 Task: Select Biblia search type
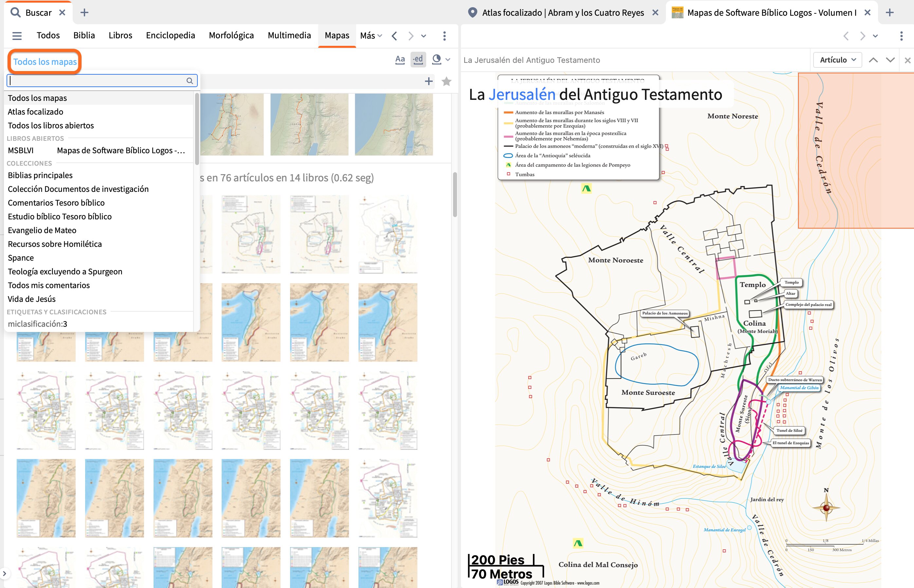click(84, 35)
